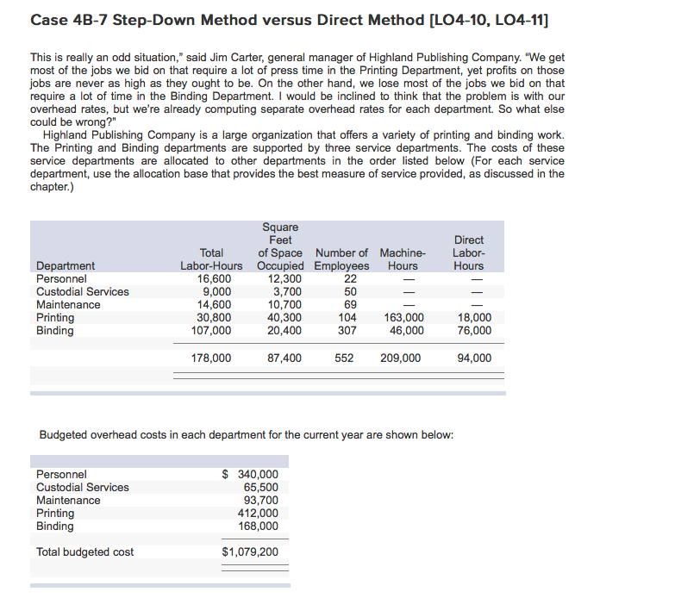Click the Total Labor-Hours column header

click(x=211, y=259)
